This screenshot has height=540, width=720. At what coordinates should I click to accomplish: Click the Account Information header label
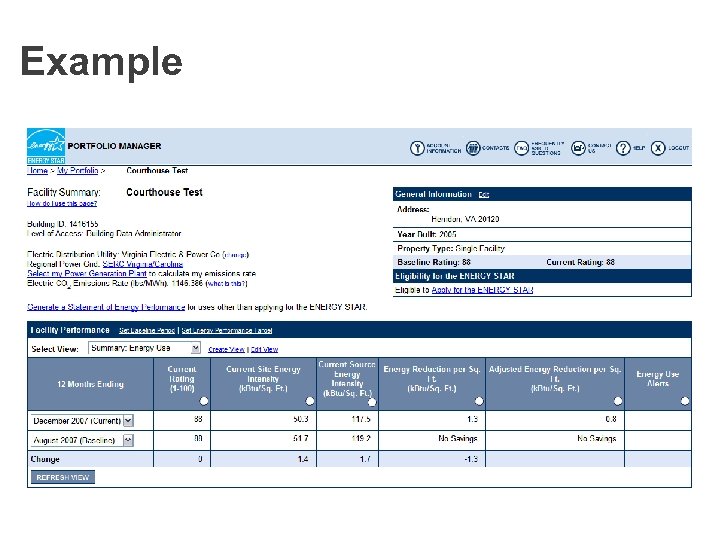(x=444, y=148)
